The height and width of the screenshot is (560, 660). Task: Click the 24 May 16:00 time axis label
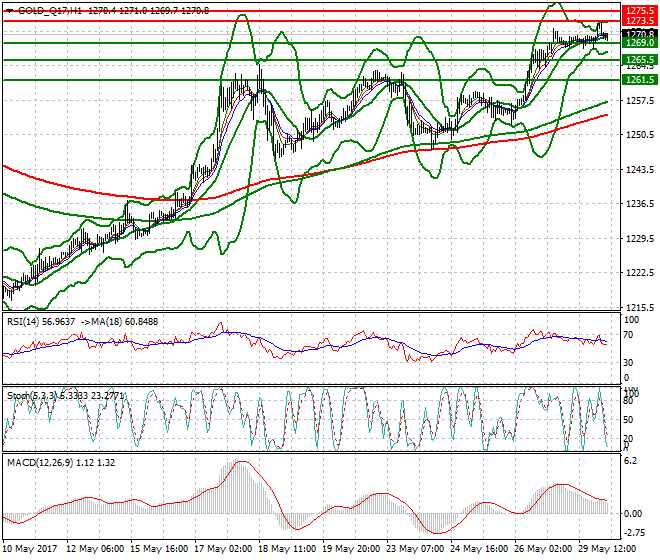point(479,549)
